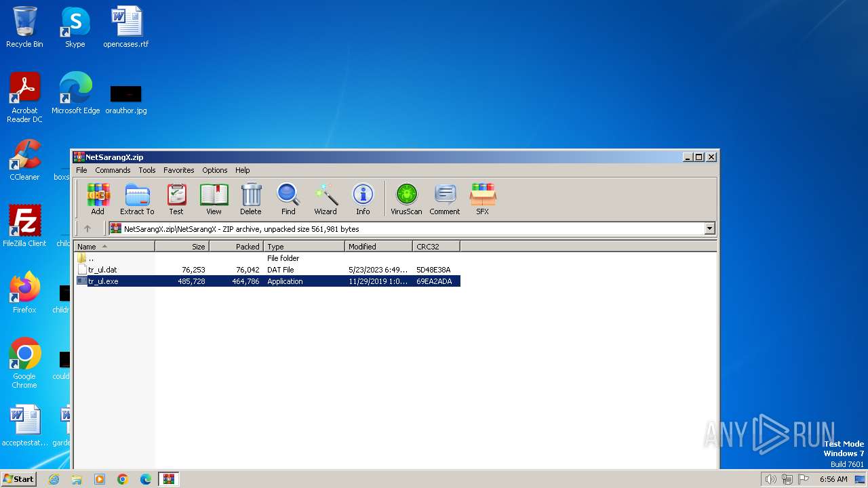Click the SFX toolbar icon
This screenshot has width=868, height=488.
(482, 199)
